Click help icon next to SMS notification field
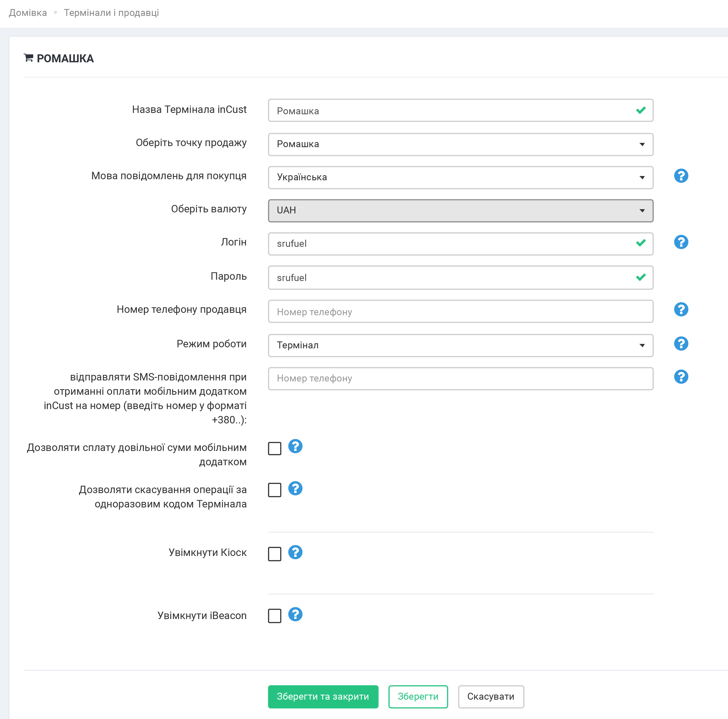 681,377
